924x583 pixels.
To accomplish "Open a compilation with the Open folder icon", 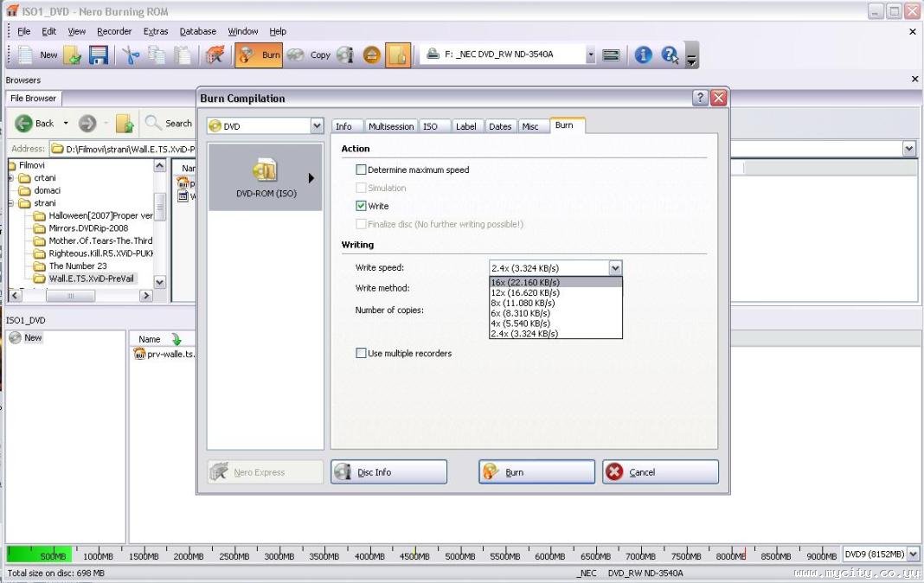I will (x=73, y=55).
